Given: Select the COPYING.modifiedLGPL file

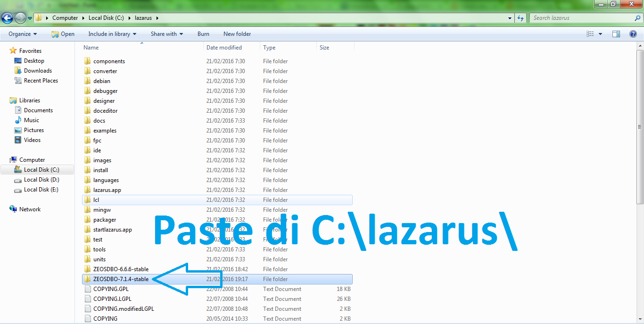Looking at the screenshot, I should point(124,309).
